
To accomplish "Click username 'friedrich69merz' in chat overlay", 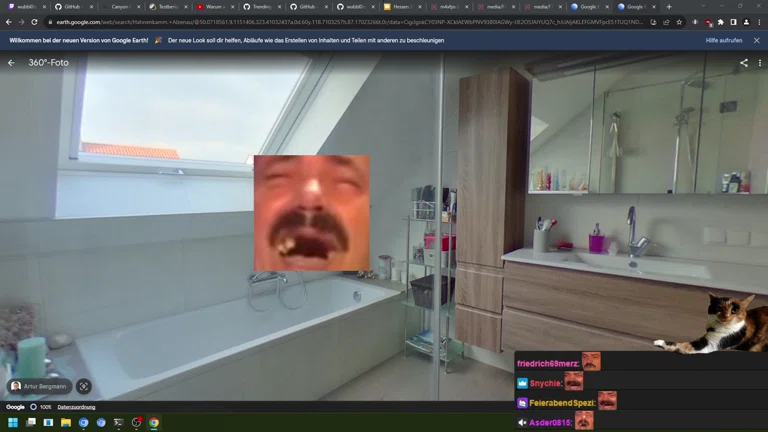I will [x=548, y=363].
